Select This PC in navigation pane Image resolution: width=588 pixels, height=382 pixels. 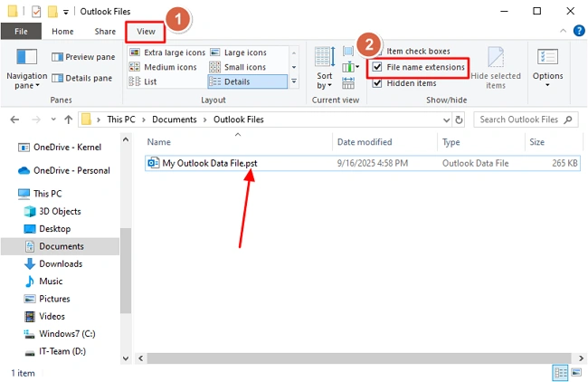pos(40,194)
